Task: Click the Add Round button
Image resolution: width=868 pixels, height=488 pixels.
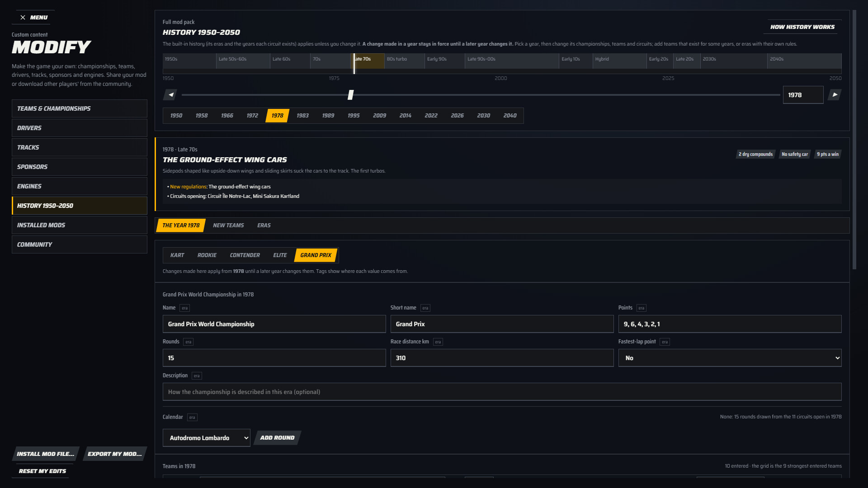Action: point(277,438)
